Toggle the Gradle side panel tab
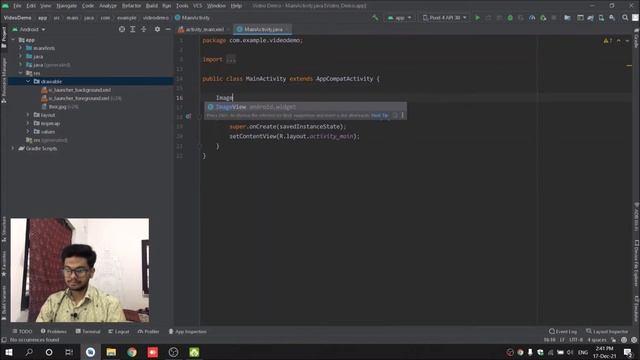This screenshot has height=360, width=640. [636, 38]
